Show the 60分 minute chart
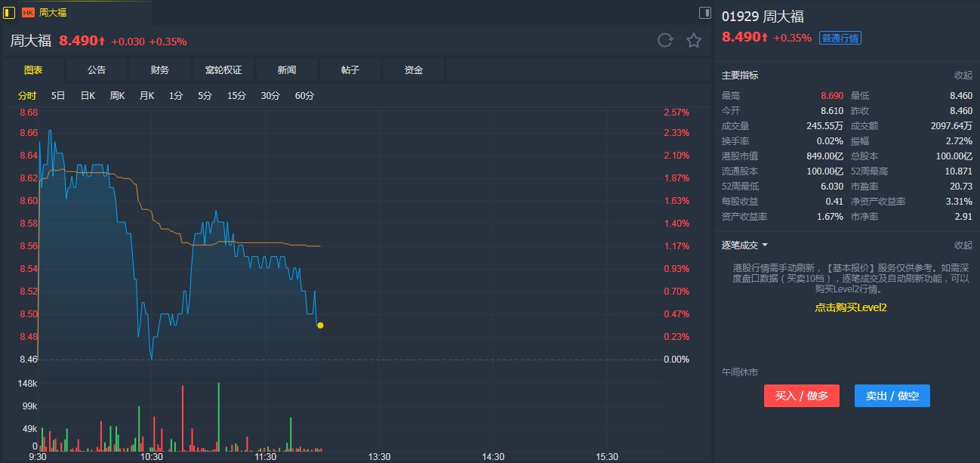The image size is (980, 463). pos(305,96)
